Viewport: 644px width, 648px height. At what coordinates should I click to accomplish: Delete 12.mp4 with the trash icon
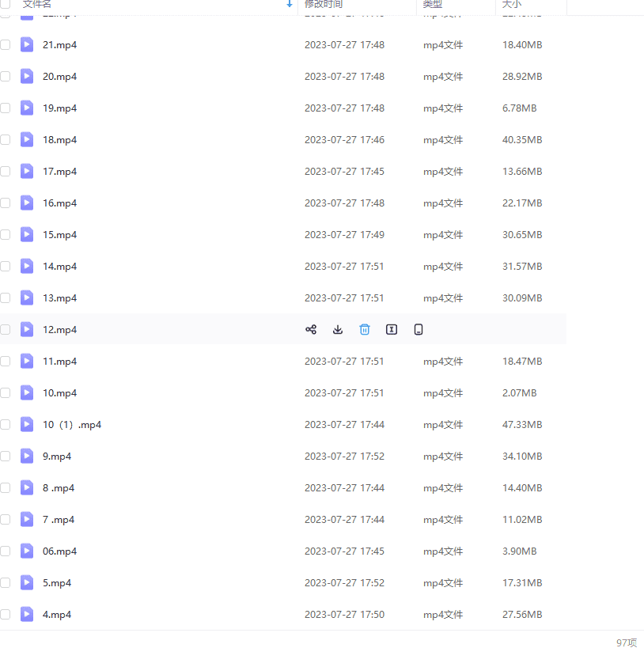[365, 330]
